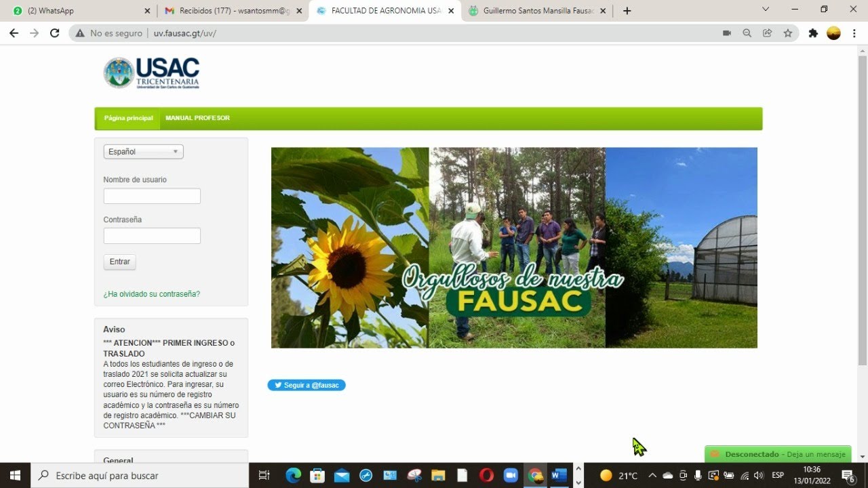Screen dimensions: 868x488
Task: Open Task View in the taskbar
Action: tap(265, 475)
